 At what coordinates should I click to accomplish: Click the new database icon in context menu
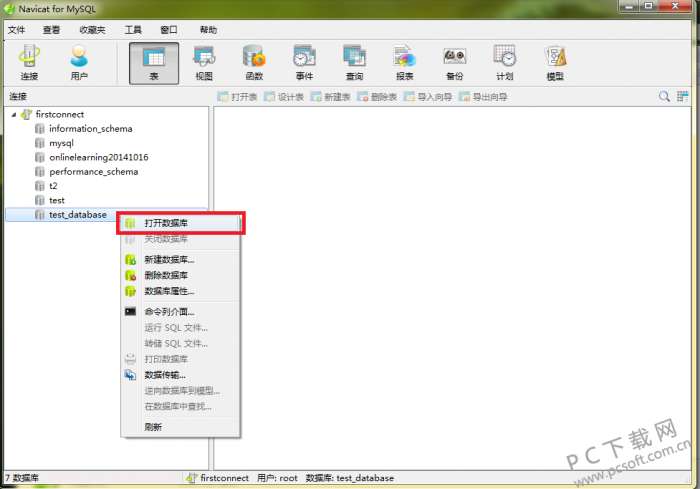[x=130, y=259]
